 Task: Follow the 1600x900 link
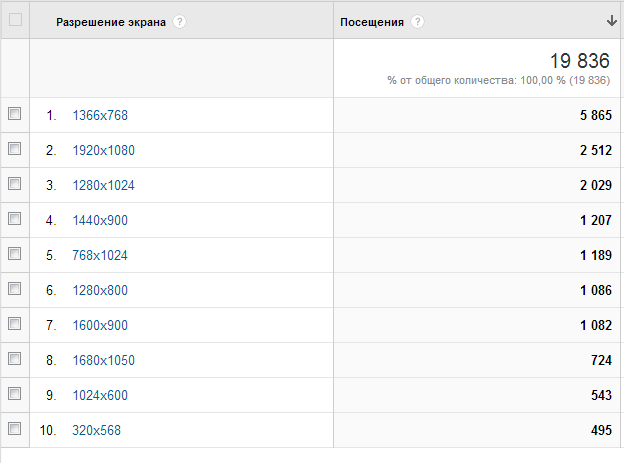[x=100, y=325]
